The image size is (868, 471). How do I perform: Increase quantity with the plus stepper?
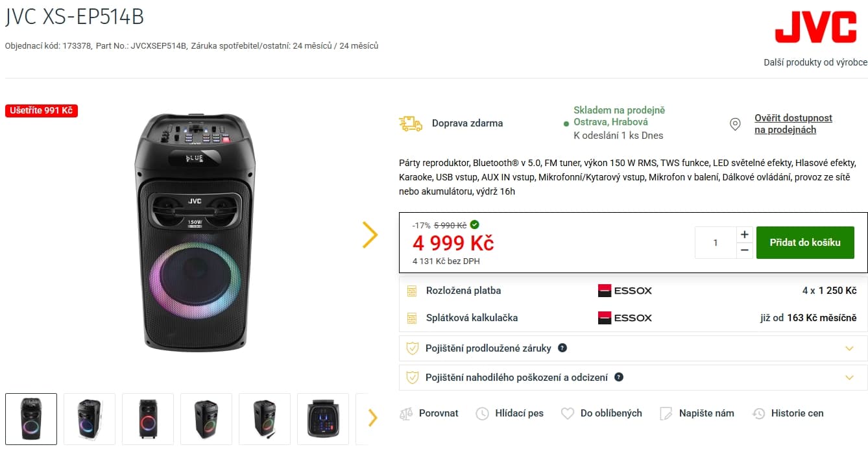[744, 234]
